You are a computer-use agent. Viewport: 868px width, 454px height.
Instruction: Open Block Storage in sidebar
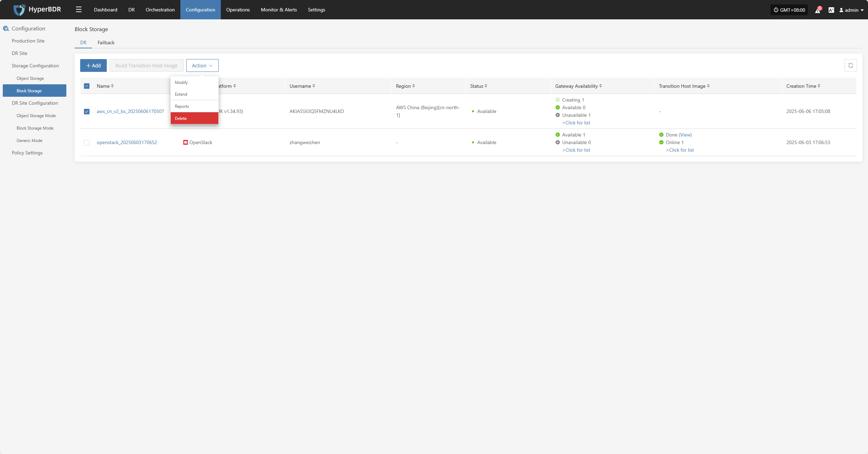tap(35, 91)
